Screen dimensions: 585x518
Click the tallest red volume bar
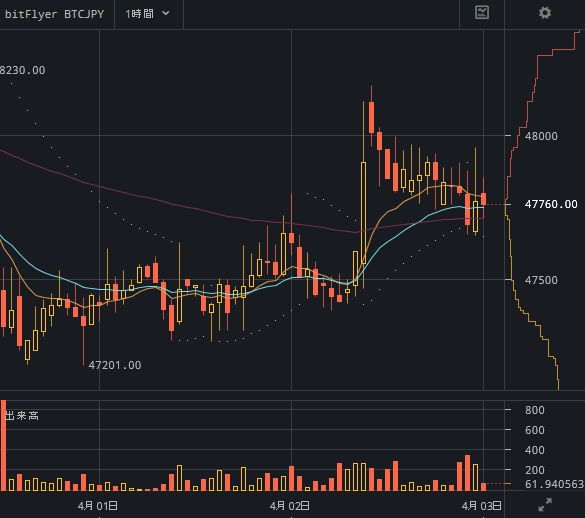pos(3,445)
